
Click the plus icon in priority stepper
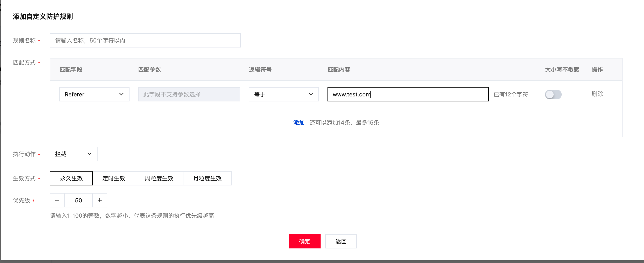coord(100,200)
